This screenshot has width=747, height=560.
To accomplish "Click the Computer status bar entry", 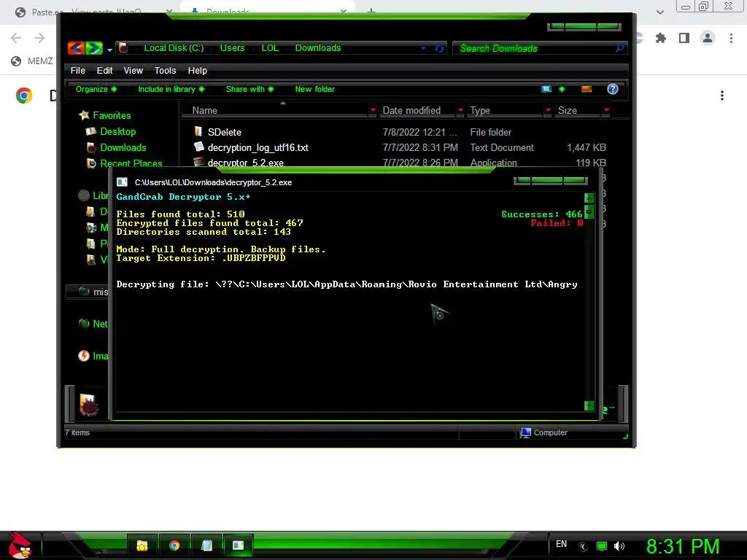I will tap(543, 432).
